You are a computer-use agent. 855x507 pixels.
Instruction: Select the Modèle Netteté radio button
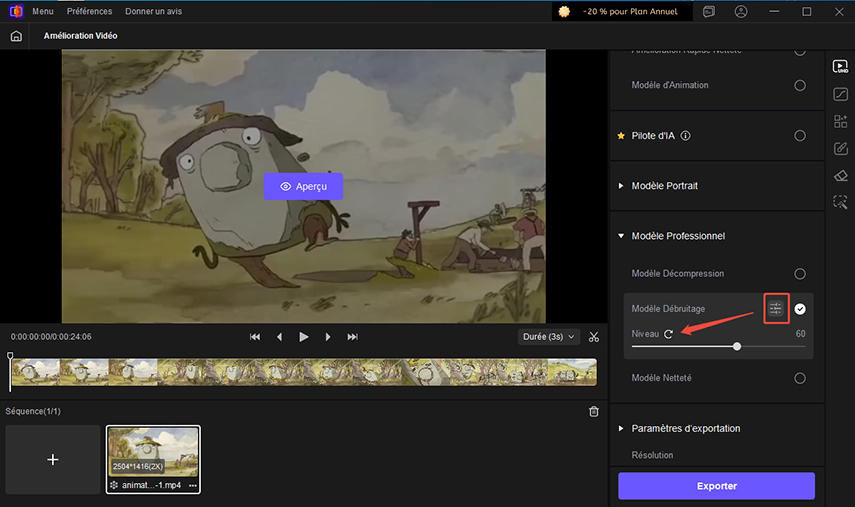pyautogui.click(x=800, y=378)
